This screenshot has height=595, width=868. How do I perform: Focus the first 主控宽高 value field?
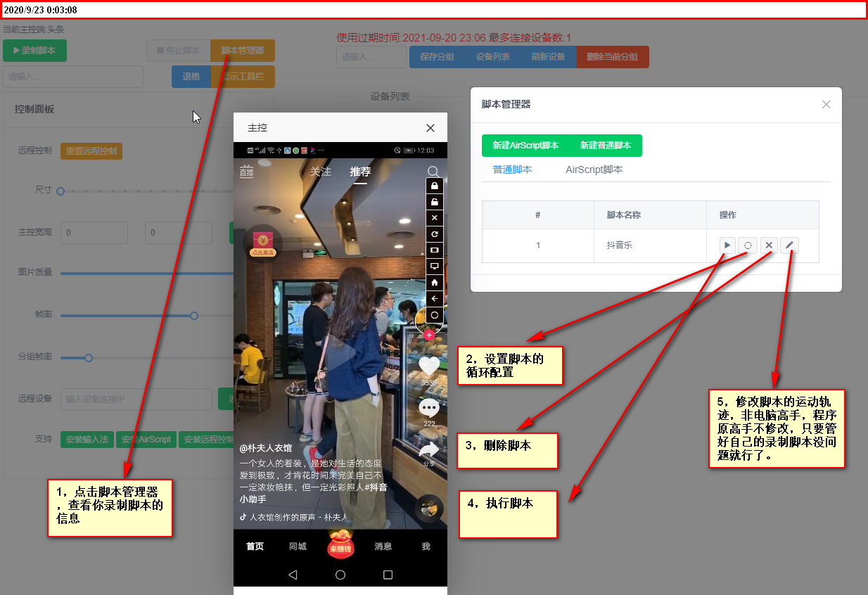tap(94, 233)
